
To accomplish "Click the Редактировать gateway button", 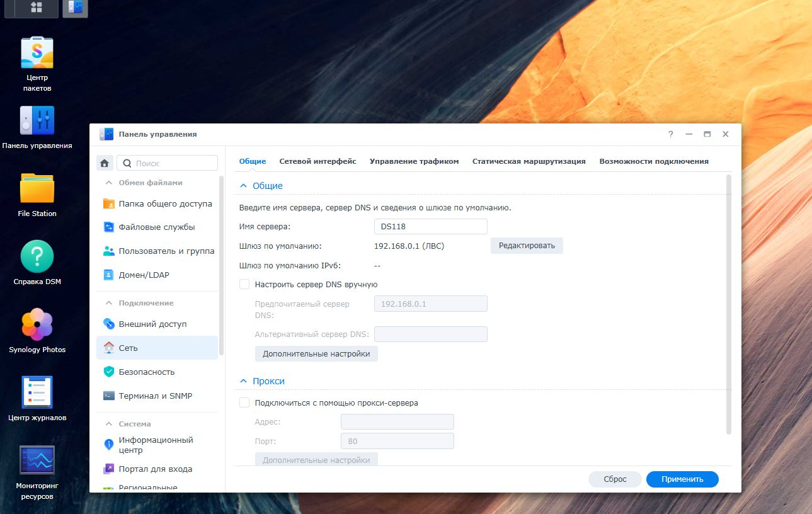I will pos(527,246).
